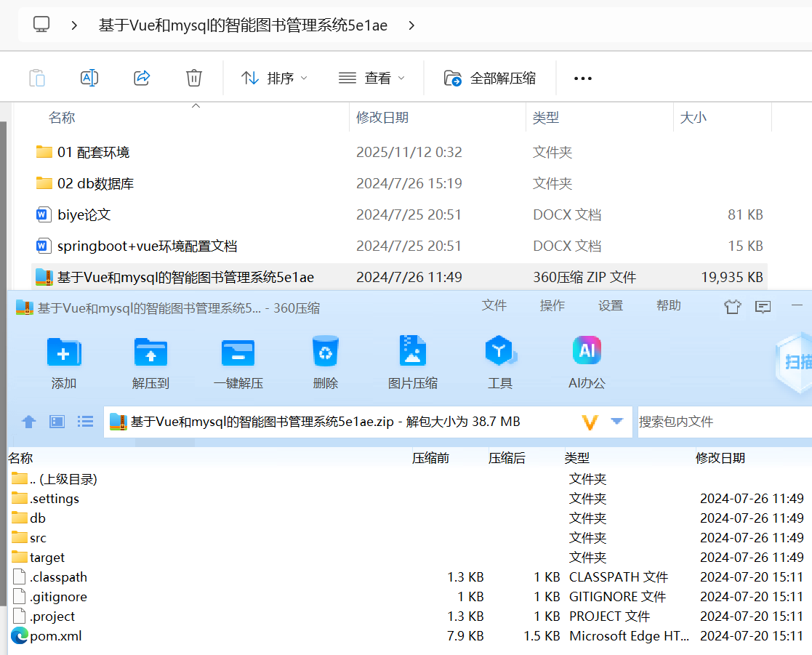Click the 解压到 (Extract To) icon

tap(150, 361)
